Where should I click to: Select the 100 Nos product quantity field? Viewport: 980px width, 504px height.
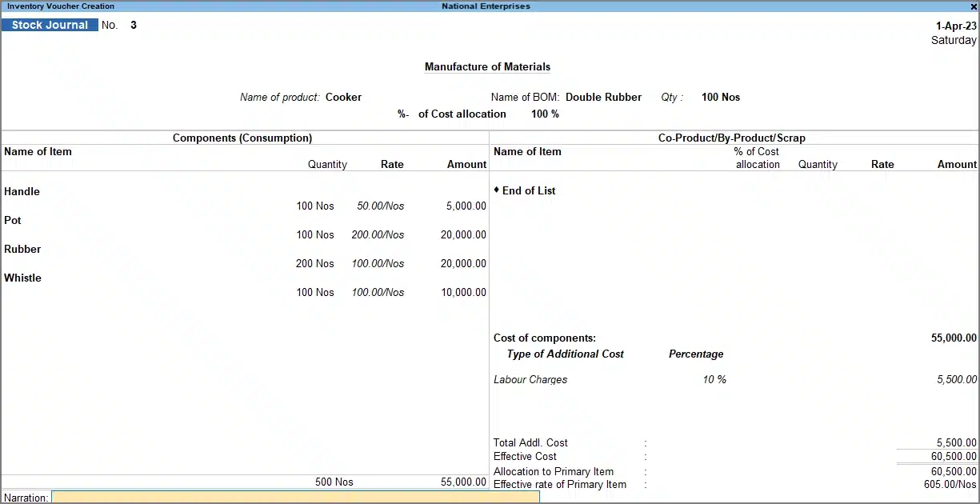720,97
